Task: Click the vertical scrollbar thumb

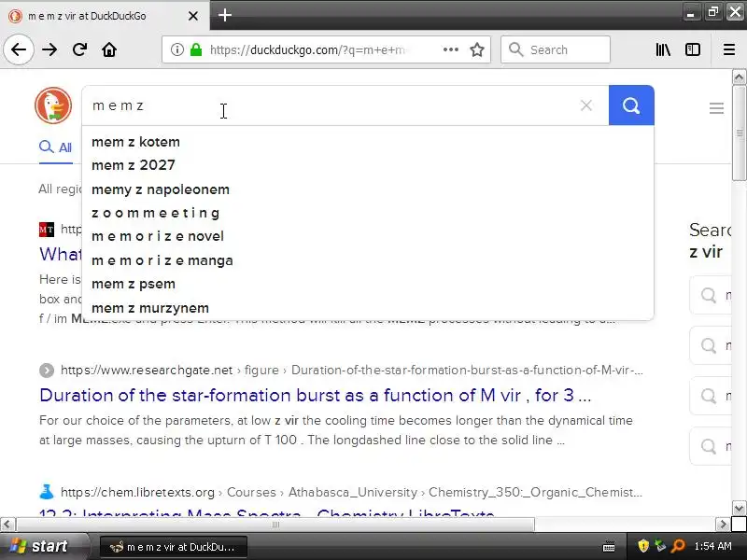Action: click(x=739, y=133)
